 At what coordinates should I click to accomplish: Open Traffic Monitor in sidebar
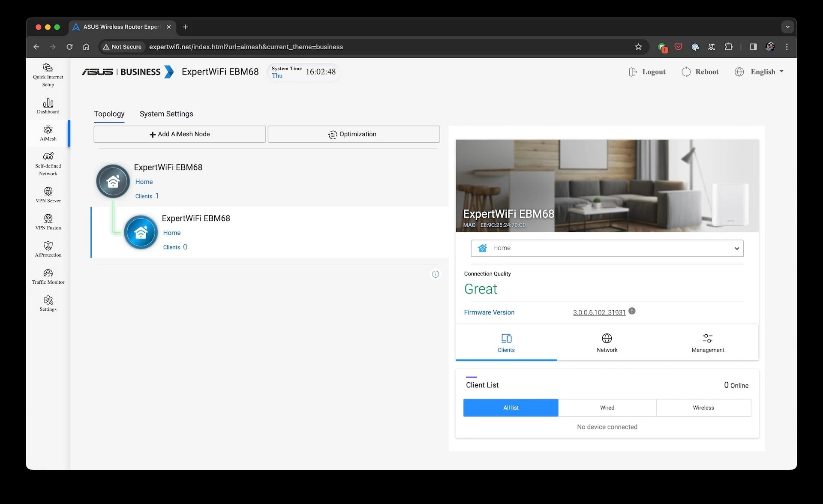point(48,276)
